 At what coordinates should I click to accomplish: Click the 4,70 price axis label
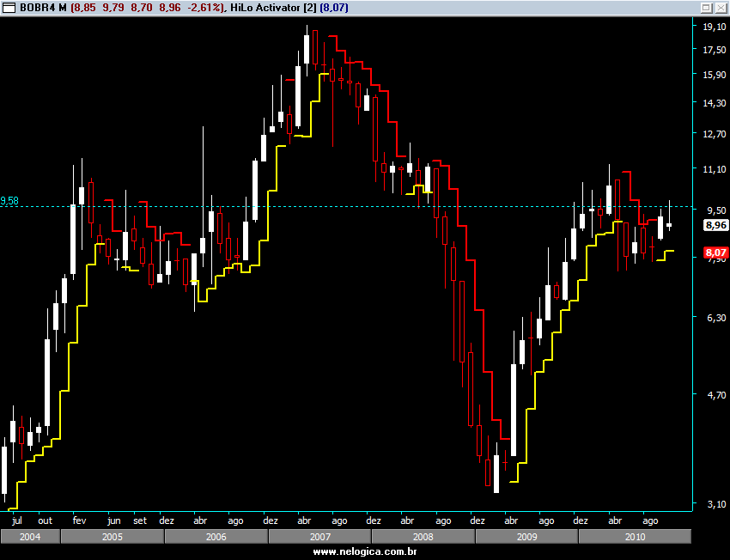(x=716, y=395)
